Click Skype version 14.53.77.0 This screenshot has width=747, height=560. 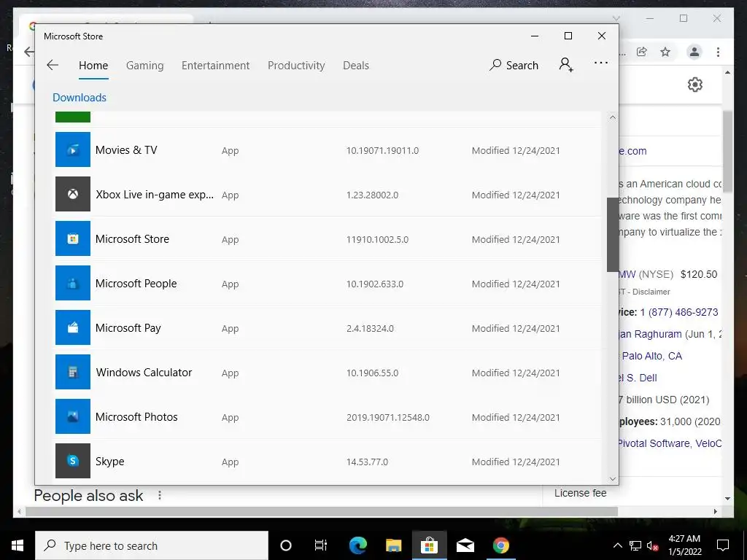click(368, 462)
